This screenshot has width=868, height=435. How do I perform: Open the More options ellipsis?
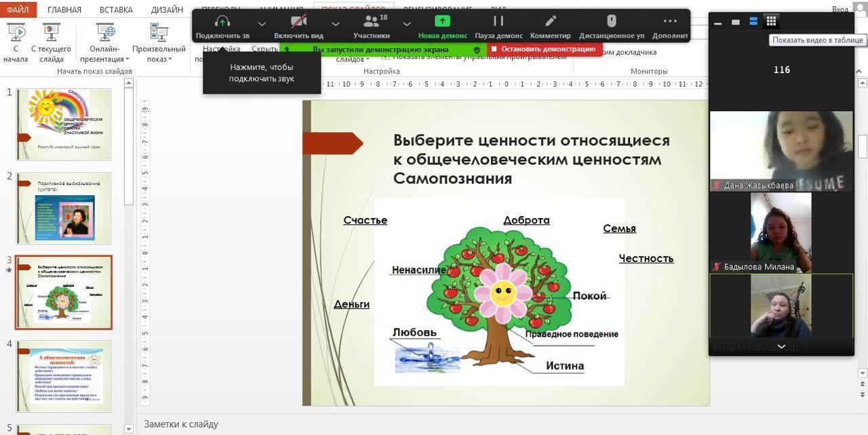[x=670, y=22]
